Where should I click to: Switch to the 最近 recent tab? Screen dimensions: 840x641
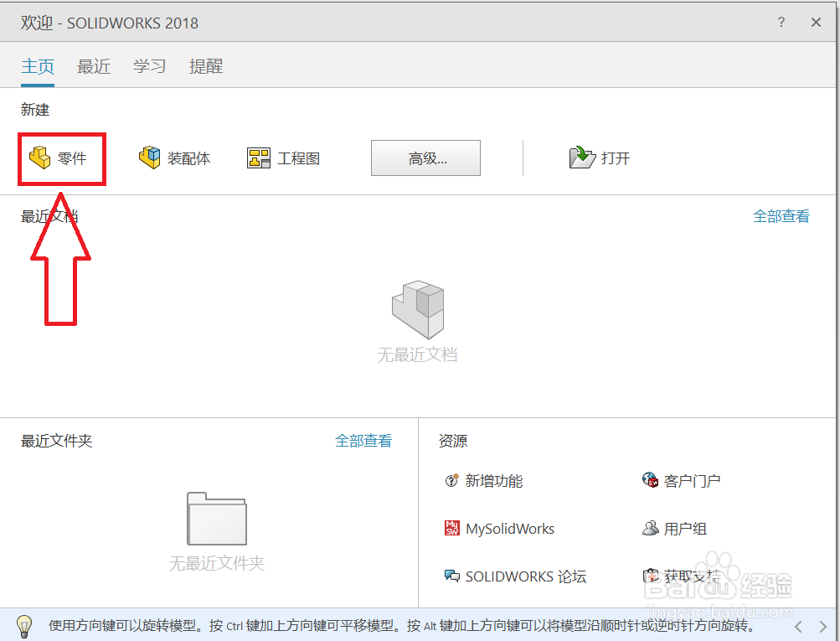click(x=94, y=66)
